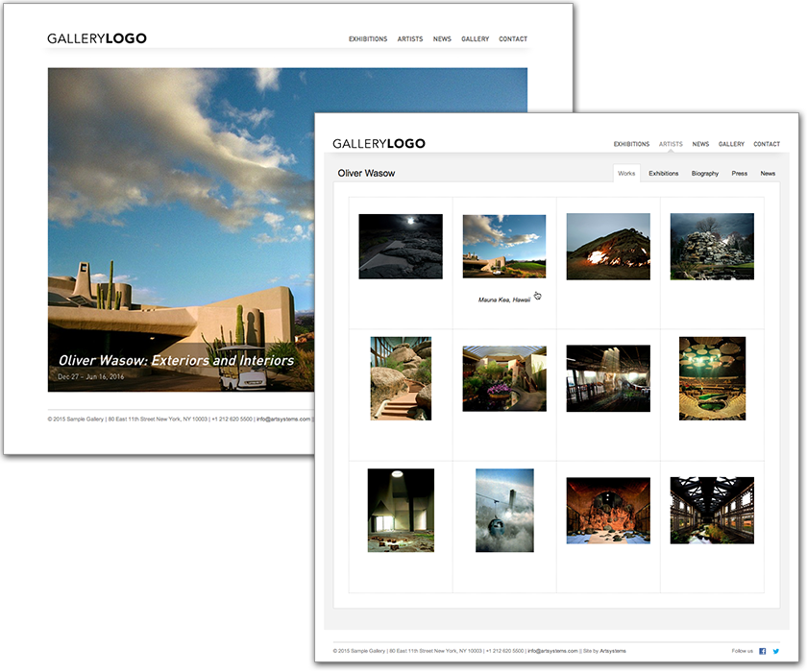
Task: Open Contact menu in back window
Action: pos(513,39)
